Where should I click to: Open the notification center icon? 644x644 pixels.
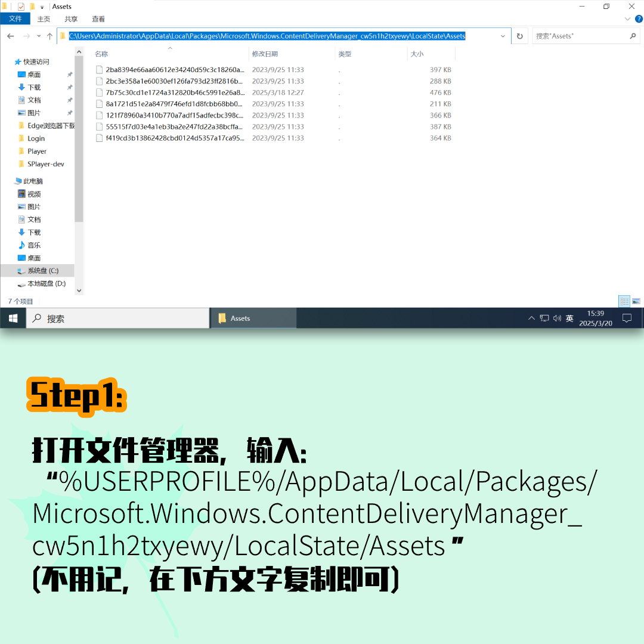click(x=627, y=318)
